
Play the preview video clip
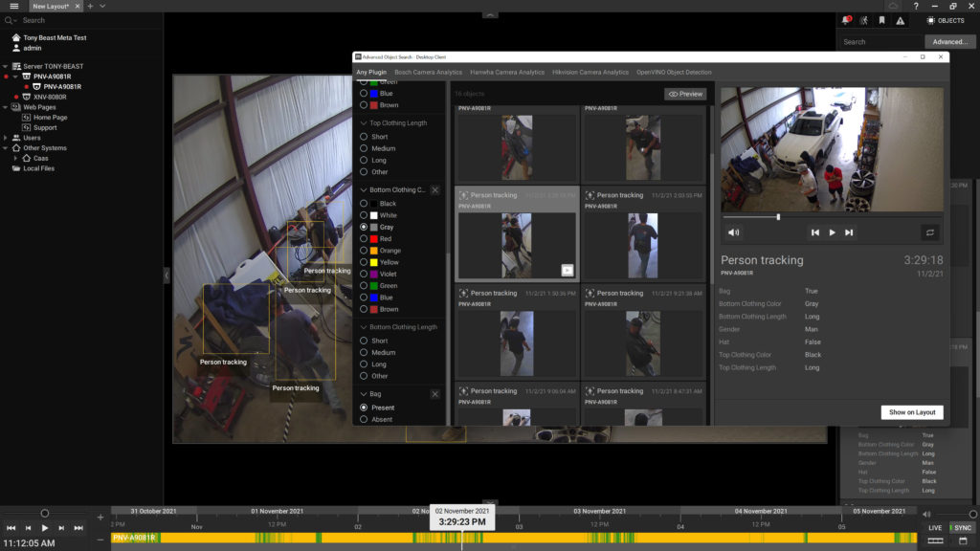832,232
